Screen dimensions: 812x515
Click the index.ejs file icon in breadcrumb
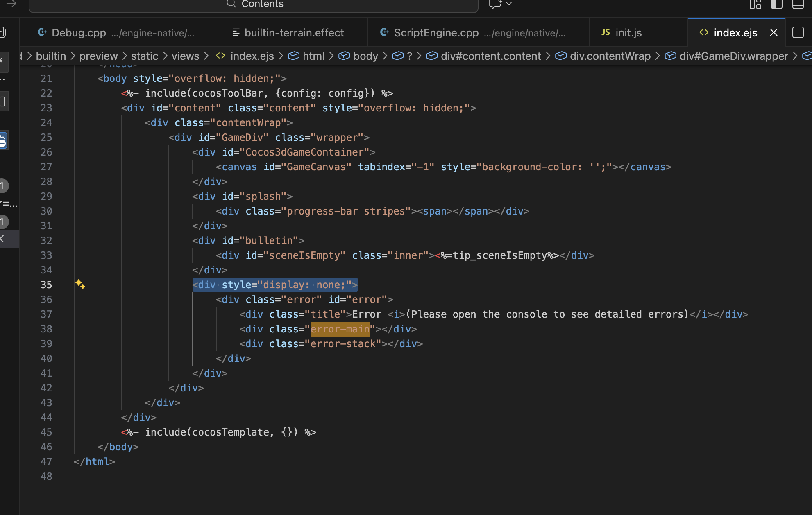click(x=221, y=56)
